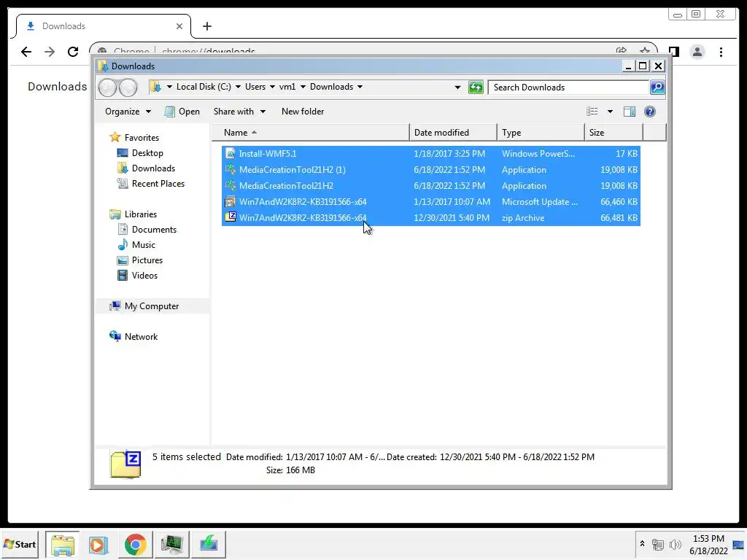Open the Share with dropdown
The image size is (747, 560).
[239, 112]
